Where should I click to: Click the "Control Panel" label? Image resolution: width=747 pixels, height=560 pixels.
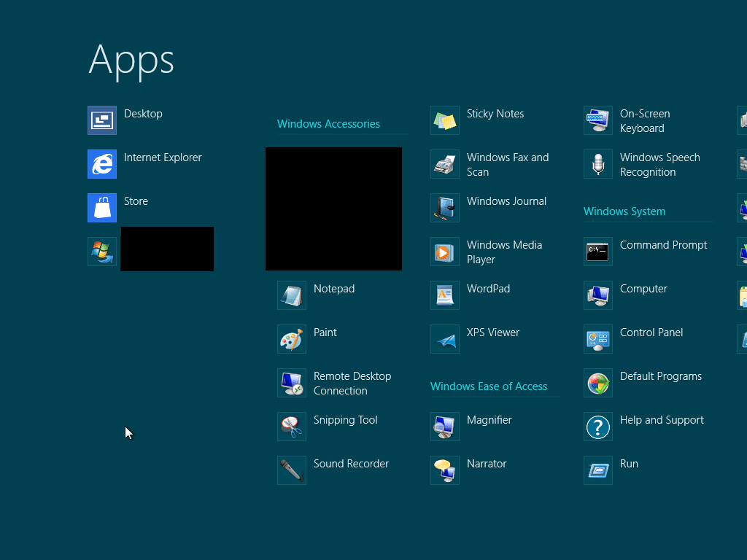[651, 332]
